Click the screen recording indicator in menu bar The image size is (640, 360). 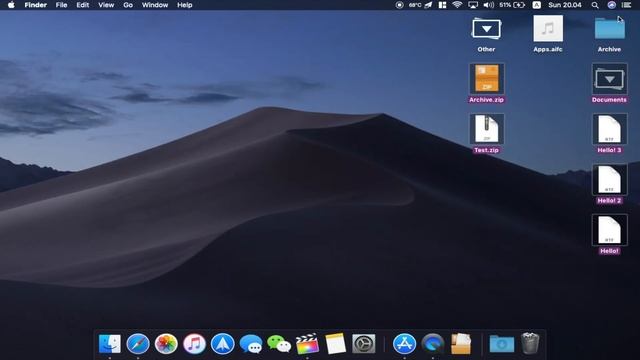coord(400,5)
